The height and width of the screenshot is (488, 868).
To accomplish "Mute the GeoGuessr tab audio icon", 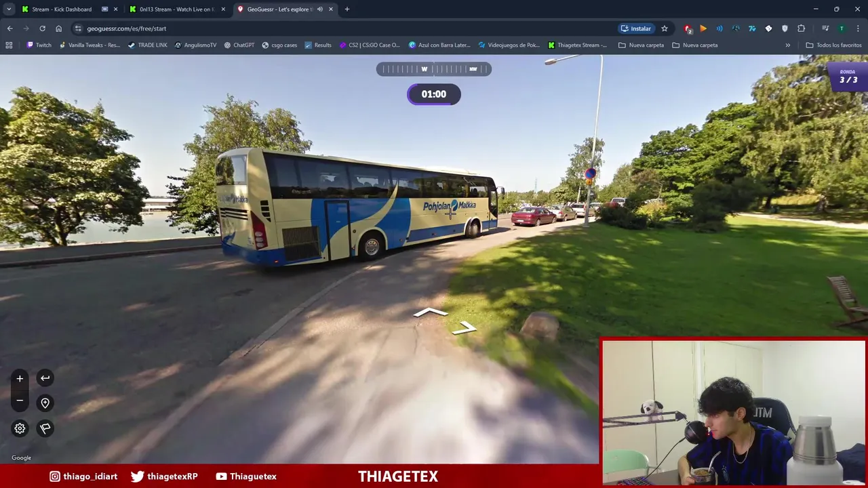I will click(x=320, y=9).
